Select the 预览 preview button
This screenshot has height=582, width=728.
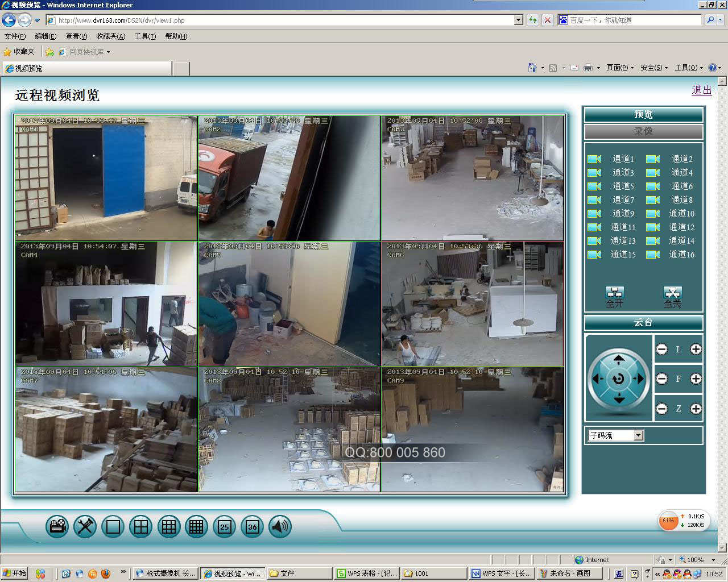(644, 114)
